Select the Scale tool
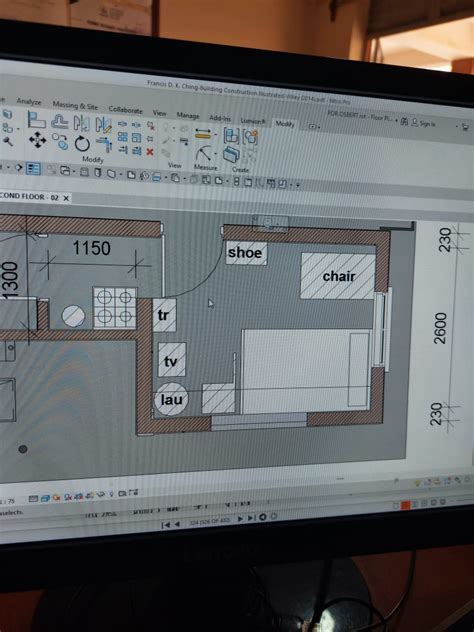Viewport: 474px width, 632px height. [x=136, y=137]
